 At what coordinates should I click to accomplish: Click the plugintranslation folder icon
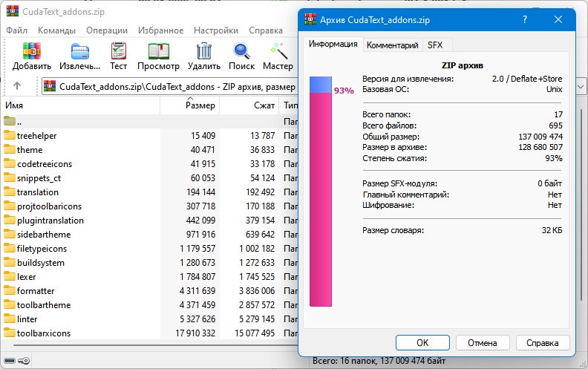pyautogui.click(x=10, y=220)
